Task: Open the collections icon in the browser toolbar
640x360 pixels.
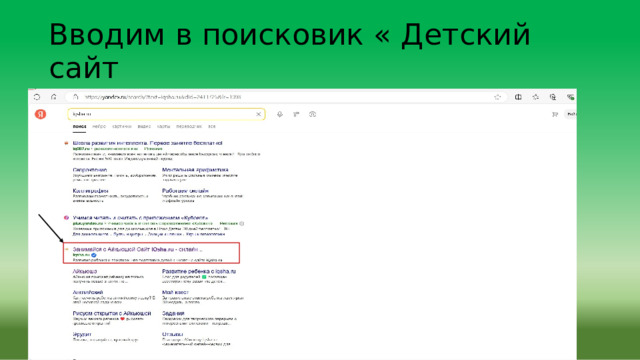Action: 553,97
